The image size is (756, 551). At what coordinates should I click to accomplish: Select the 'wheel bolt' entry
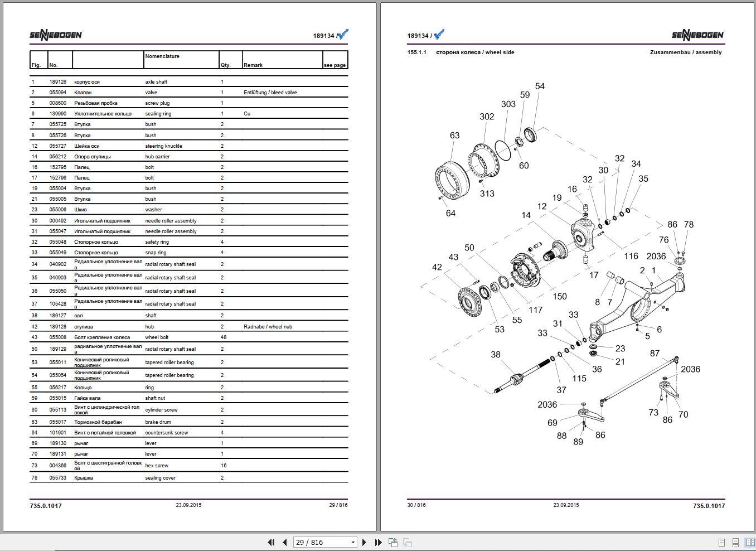pos(157,337)
